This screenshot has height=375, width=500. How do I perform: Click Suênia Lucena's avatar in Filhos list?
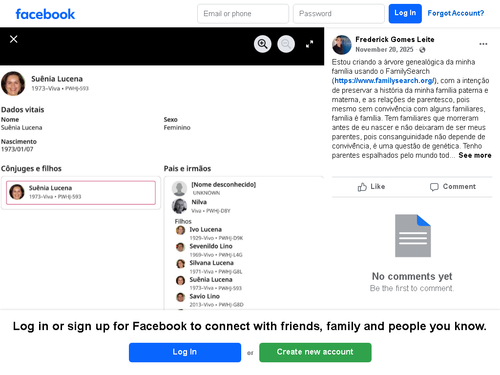point(180,280)
